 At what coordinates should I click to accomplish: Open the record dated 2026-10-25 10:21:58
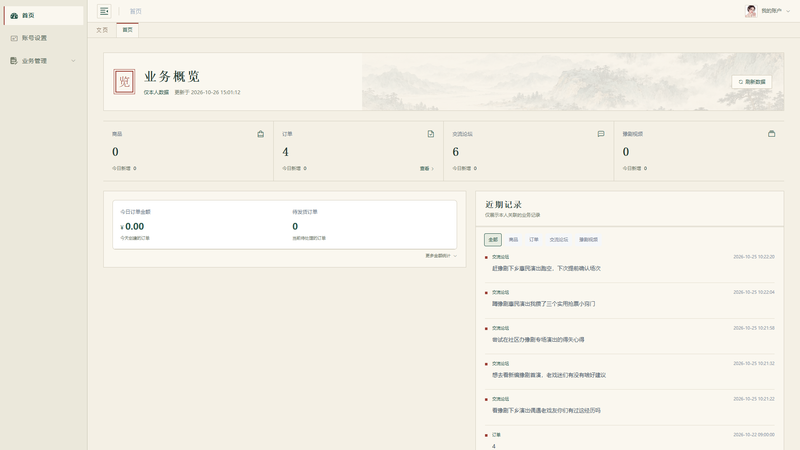pyautogui.click(x=630, y=334)
